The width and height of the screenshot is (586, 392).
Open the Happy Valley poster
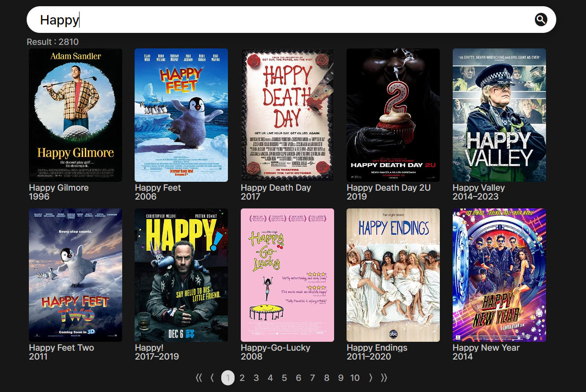tap(499, 115)
